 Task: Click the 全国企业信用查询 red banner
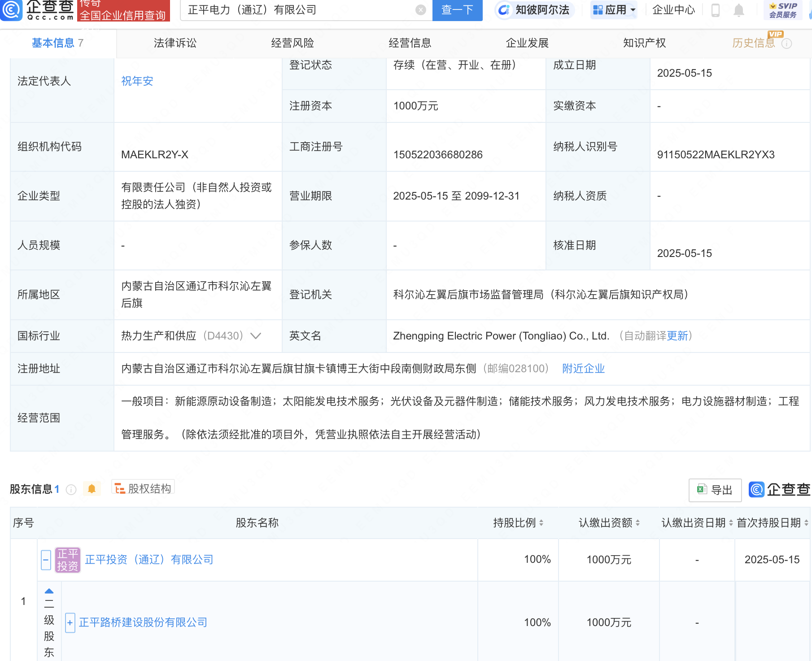click(123, 11)
